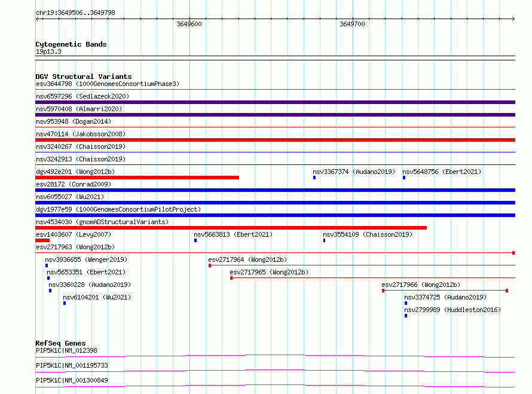The height and width of the screenshot is (394, 532).
Task: Open variant esv2717963 (Wong2012b) label
Action: point(75,247)
